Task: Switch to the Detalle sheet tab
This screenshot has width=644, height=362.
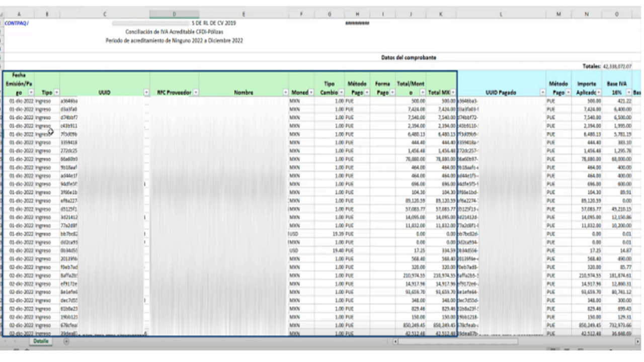Action: click(41, 341)
